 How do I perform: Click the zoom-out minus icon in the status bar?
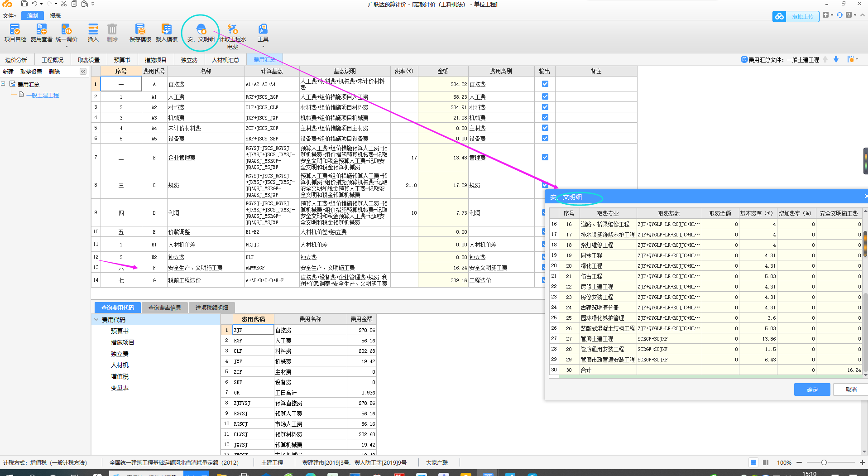(799, 462)
